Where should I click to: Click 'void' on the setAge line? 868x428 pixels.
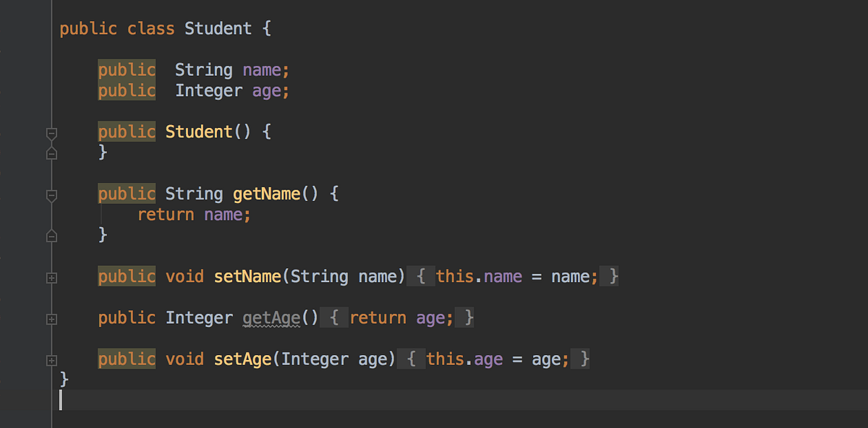pyautogui.click(x=184, y=359)
